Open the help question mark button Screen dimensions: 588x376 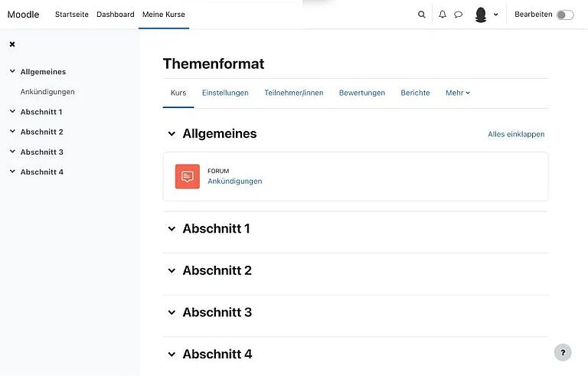[563, 352]
